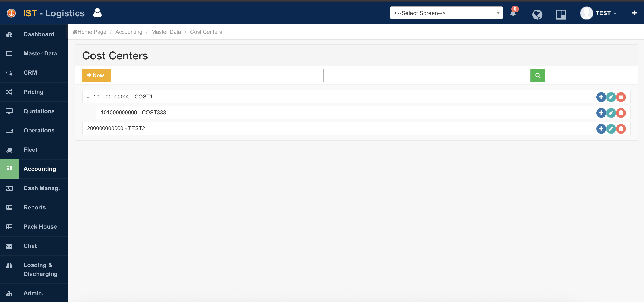Open the Select Screen dropdown
Image resolution: width=644 pixels, height=302 pixels.
tap(446, 13)
